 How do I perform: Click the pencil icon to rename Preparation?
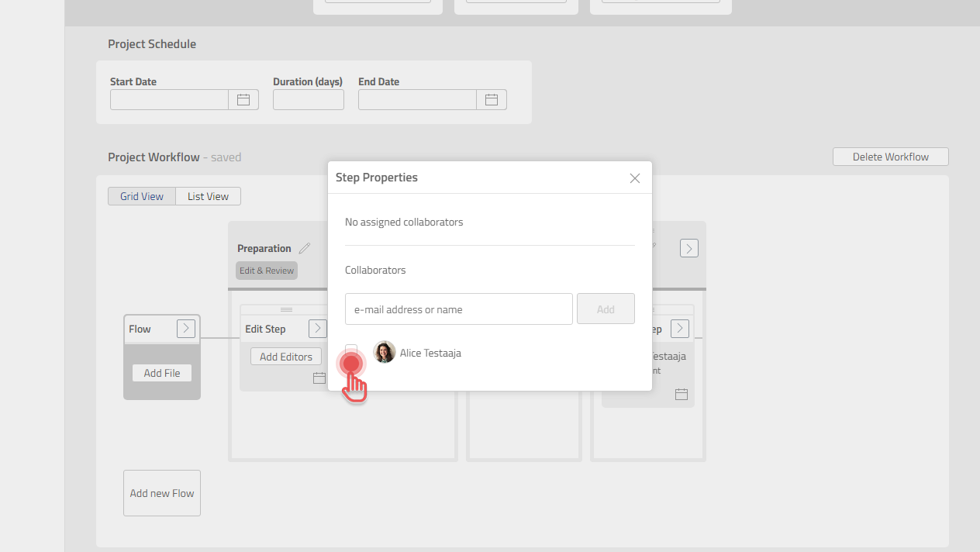(x=305, y=247)
